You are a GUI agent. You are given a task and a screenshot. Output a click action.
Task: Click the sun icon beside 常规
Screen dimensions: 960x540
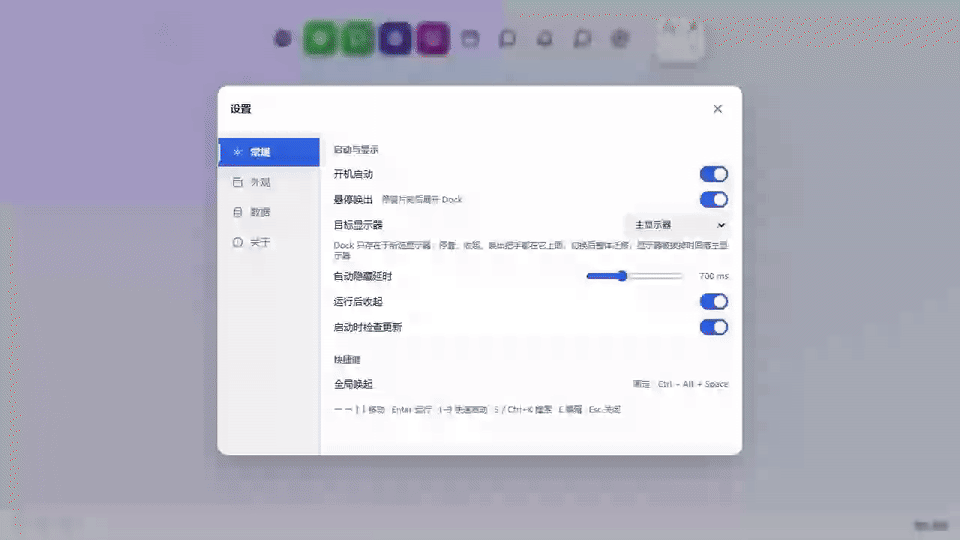pos(238,152)
